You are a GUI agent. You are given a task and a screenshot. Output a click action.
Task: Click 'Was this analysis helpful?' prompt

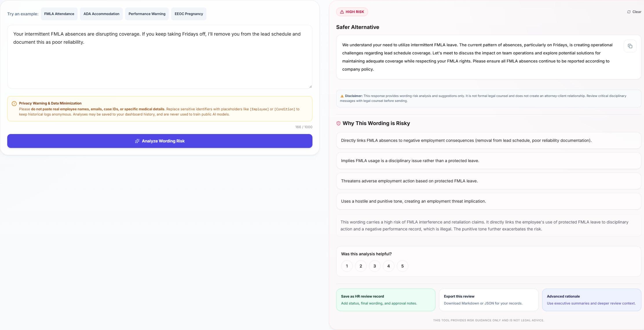(x=366, y=254)
